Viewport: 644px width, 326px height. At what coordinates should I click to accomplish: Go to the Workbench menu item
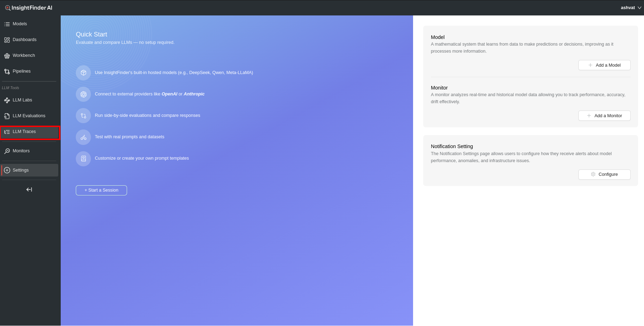coord(24,55)
